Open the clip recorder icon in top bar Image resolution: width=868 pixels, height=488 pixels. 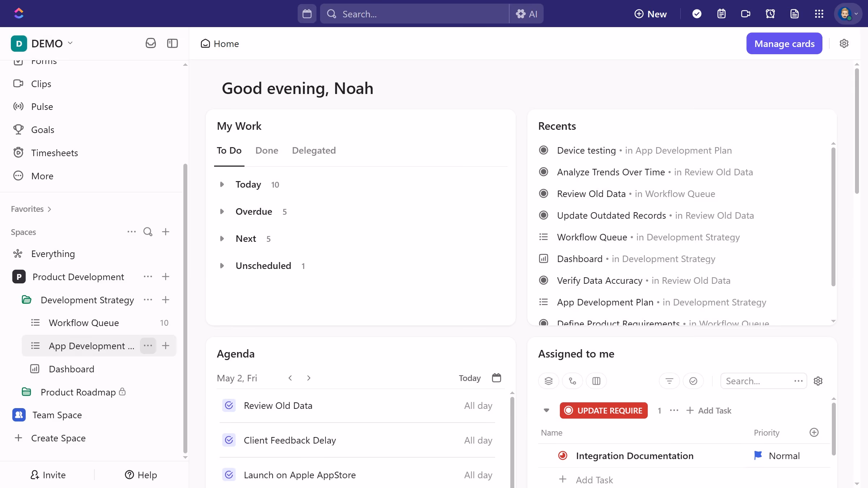(x=746, y=14)
